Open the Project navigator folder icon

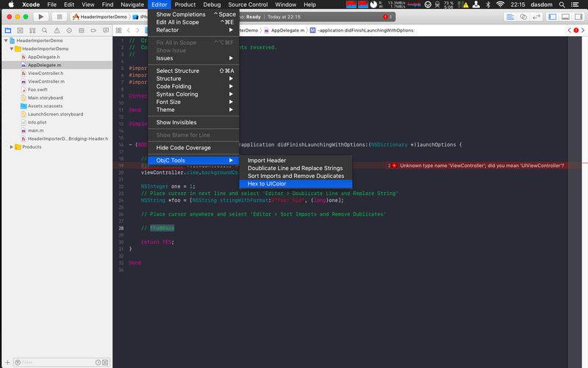pos(8,30)
